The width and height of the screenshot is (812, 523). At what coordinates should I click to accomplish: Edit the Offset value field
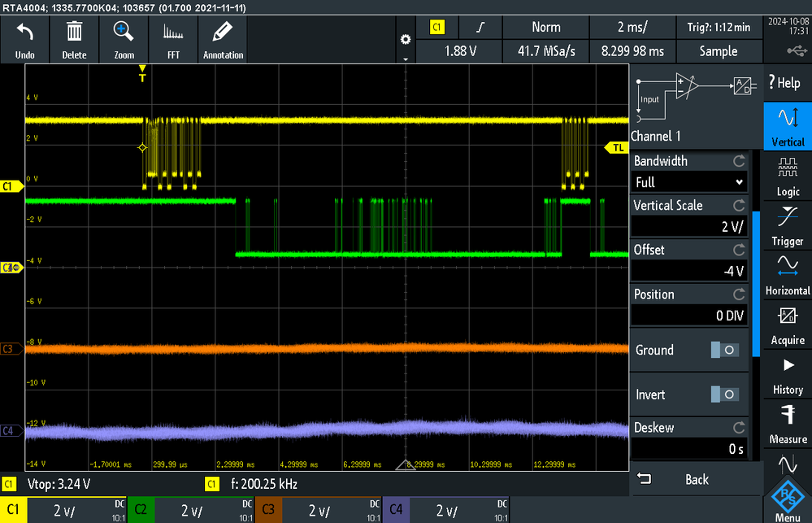[x=689, y=271]
